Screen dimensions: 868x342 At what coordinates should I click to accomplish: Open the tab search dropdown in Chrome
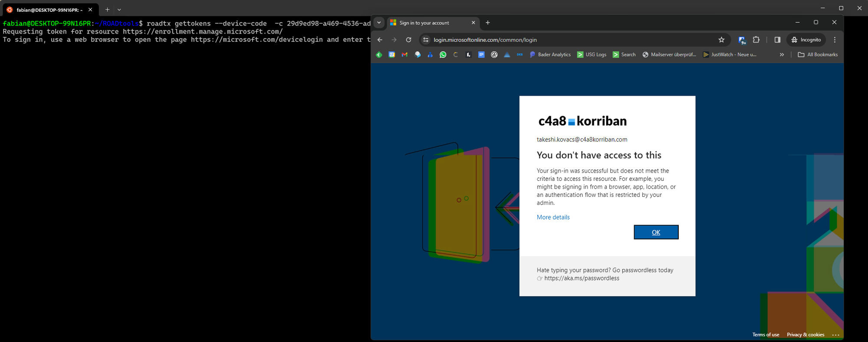(379, 23)
